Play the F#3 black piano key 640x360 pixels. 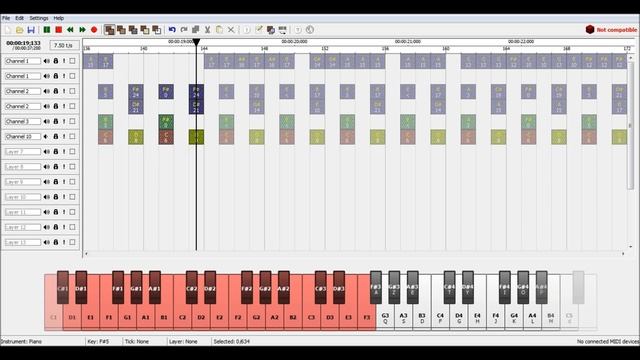click(376, 287)
